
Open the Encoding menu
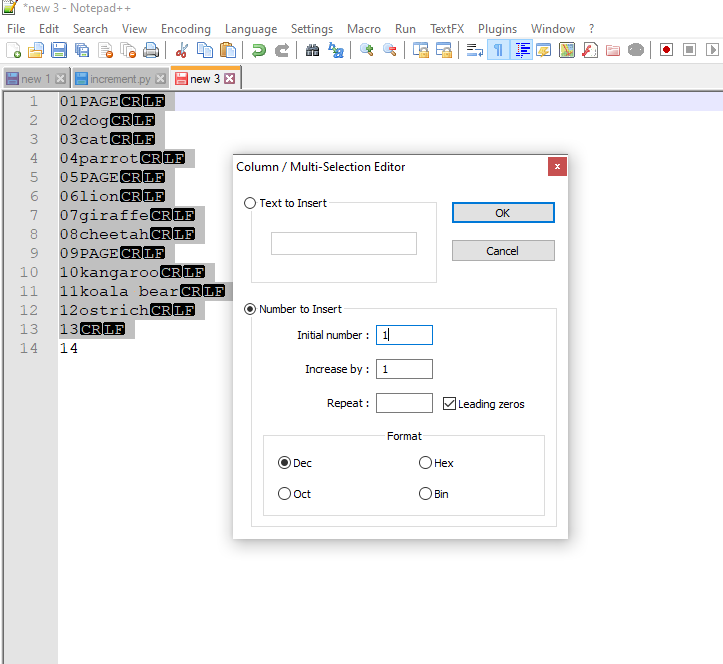click(186, 29)
